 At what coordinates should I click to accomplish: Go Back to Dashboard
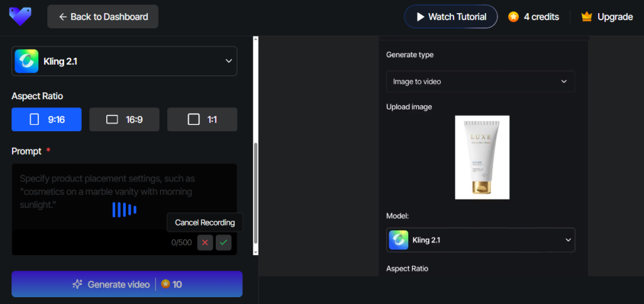pos(103,17)
